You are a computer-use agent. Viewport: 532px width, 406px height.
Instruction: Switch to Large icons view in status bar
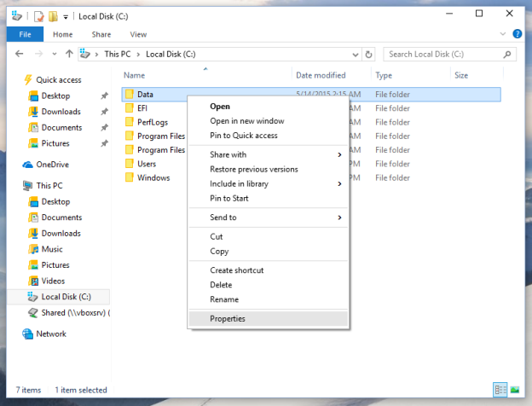(515, 390)
